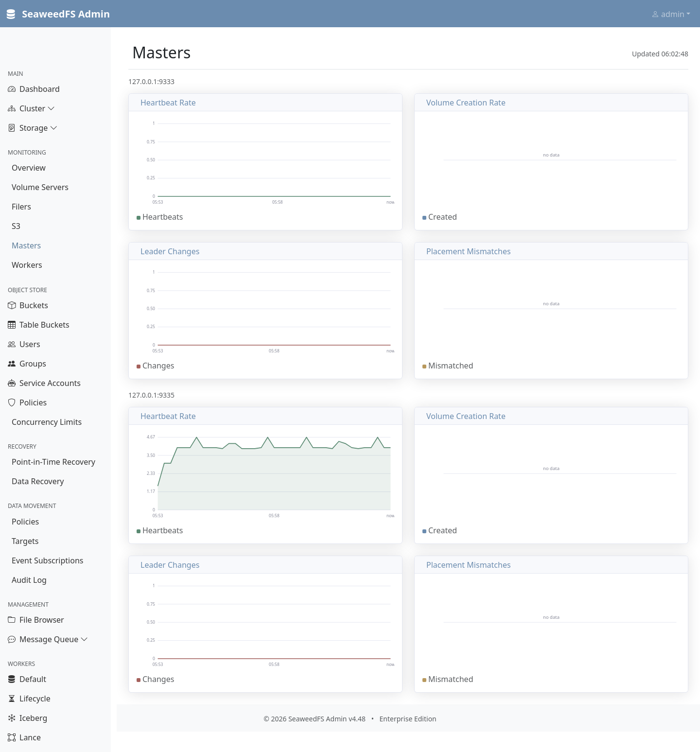700x752 pixels.
Task: Click the 127.0.0.1:9335 master address
Action: point(151,395)
